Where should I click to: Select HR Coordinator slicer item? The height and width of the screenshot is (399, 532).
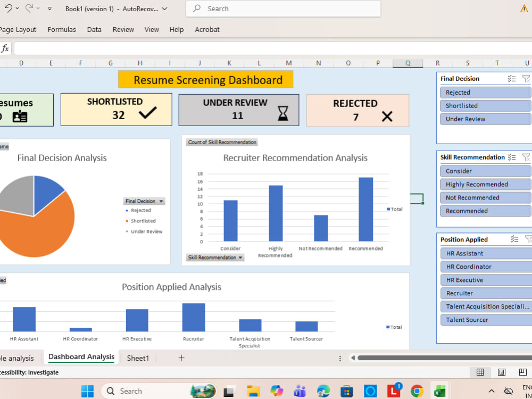tap(486, 267)
